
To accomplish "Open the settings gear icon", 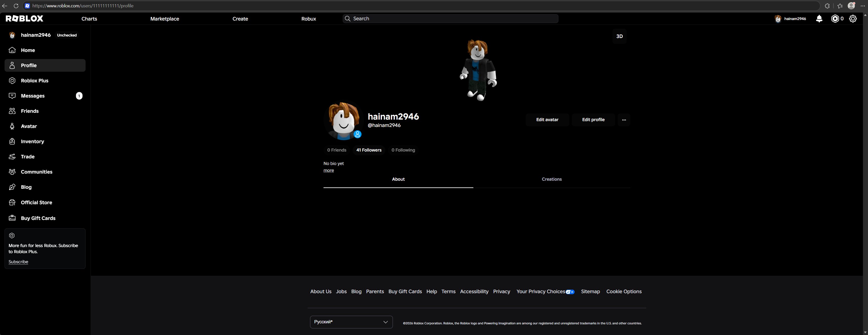I will [853, 18].
